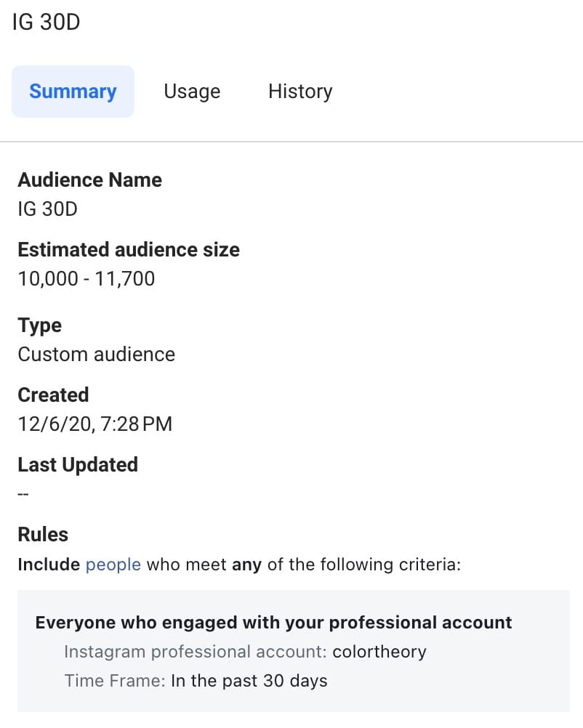Click the people hyperlink in Rules

pyautogui.click(x=113, y=565)
